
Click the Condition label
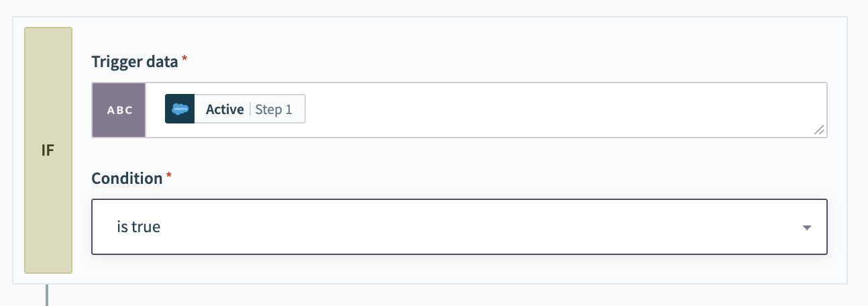point(127,178)
